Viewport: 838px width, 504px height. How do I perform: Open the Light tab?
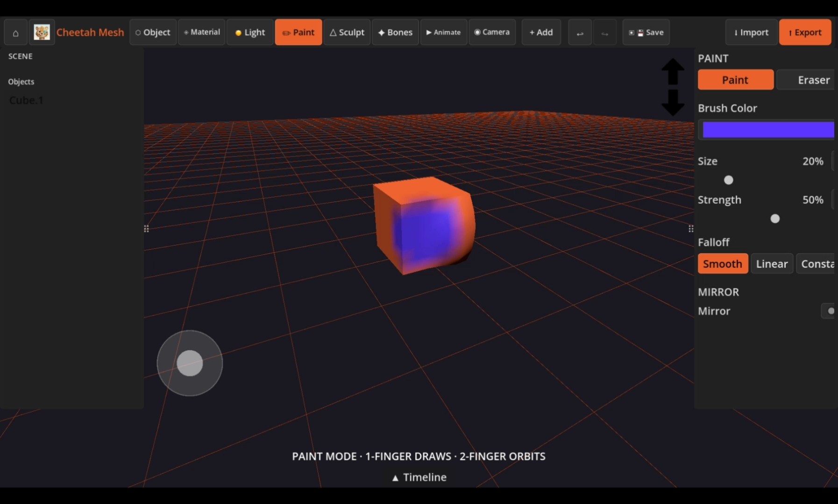pyautogui.click(x=250, y=32)
